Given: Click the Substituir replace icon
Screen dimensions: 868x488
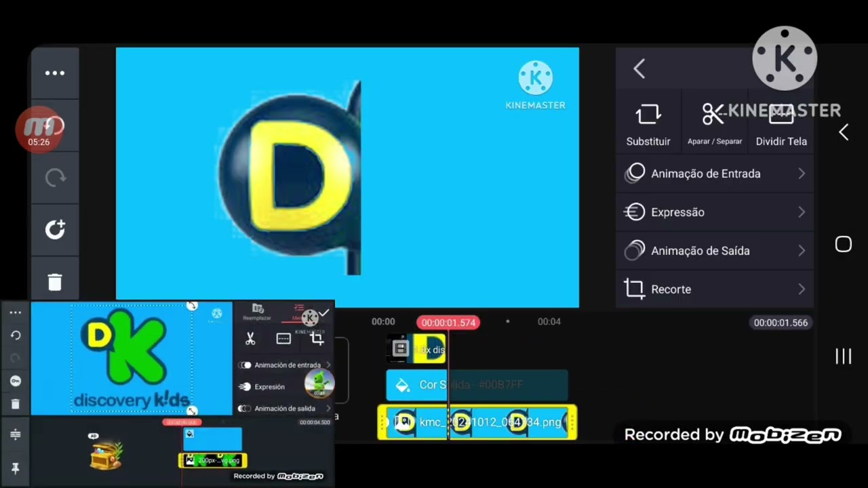Looking at the screenshot, I should 648,115.
